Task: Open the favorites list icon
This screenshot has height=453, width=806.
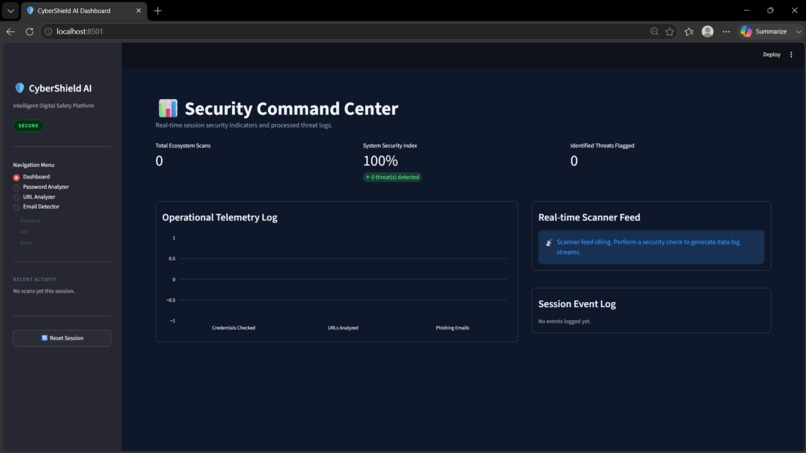Action: [x=689, y=31]
